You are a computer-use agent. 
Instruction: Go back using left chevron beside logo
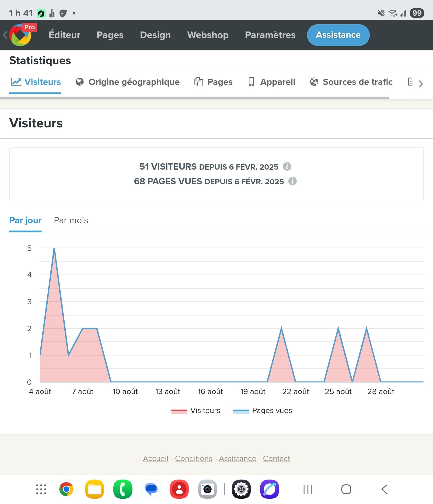[x=5, y=35]
